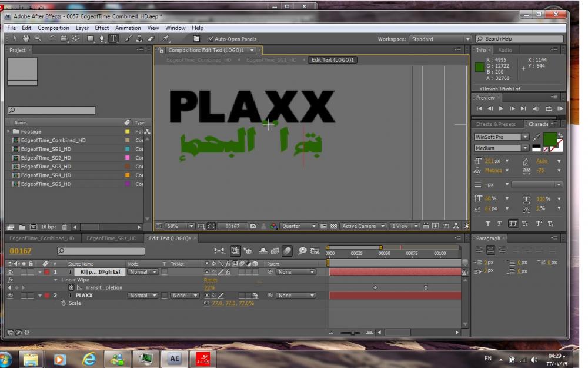588x368 pixels.
Task: Select the Rectangle mask tool
Action: [91, 39]
